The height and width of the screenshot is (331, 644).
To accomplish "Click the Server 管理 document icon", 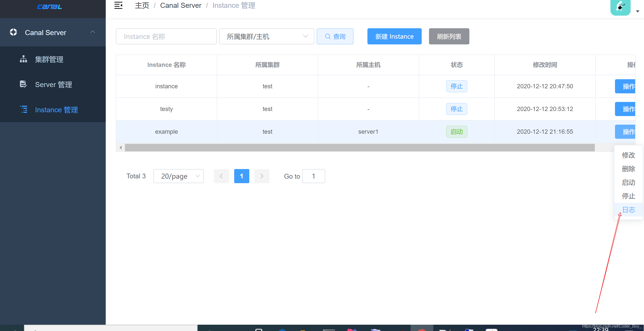I will click(x=23, y=84).
